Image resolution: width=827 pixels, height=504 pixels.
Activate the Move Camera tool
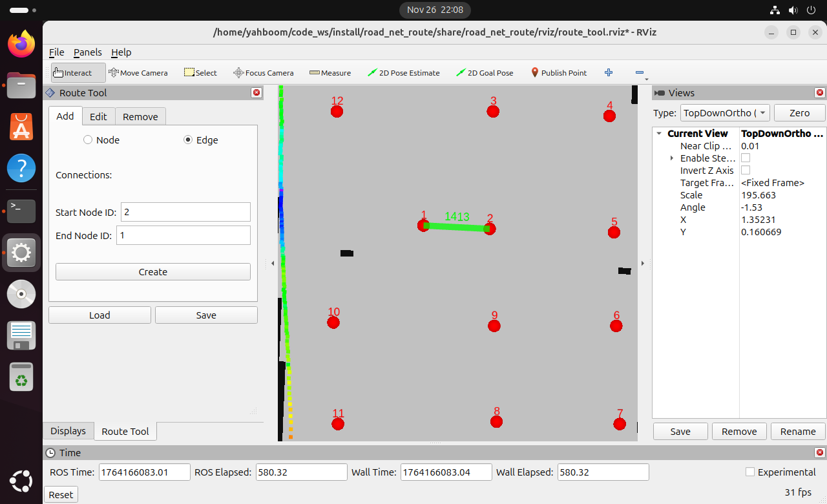point(138,73)
